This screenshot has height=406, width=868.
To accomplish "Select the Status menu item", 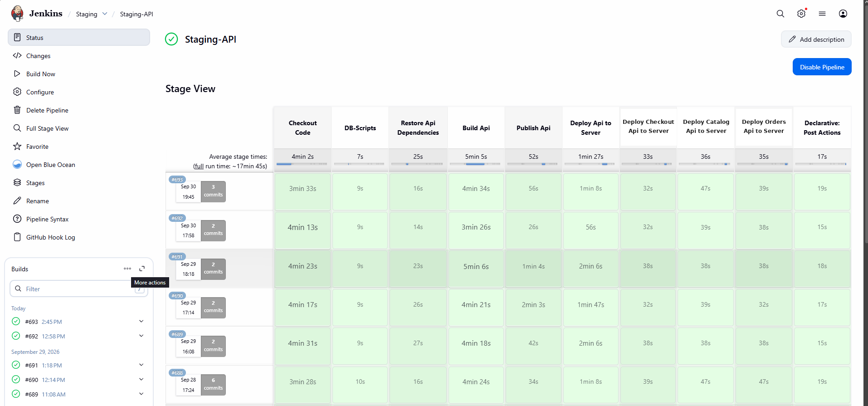I will [79, 37].
